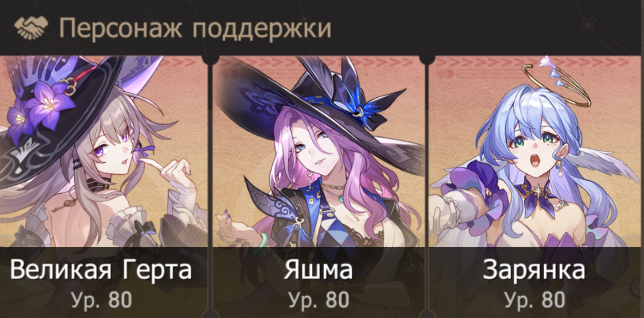This screenshot has width=644, height=318.
Task: Click Ур. 80 level text under Зарянка
Action: [x=534, y=300]
